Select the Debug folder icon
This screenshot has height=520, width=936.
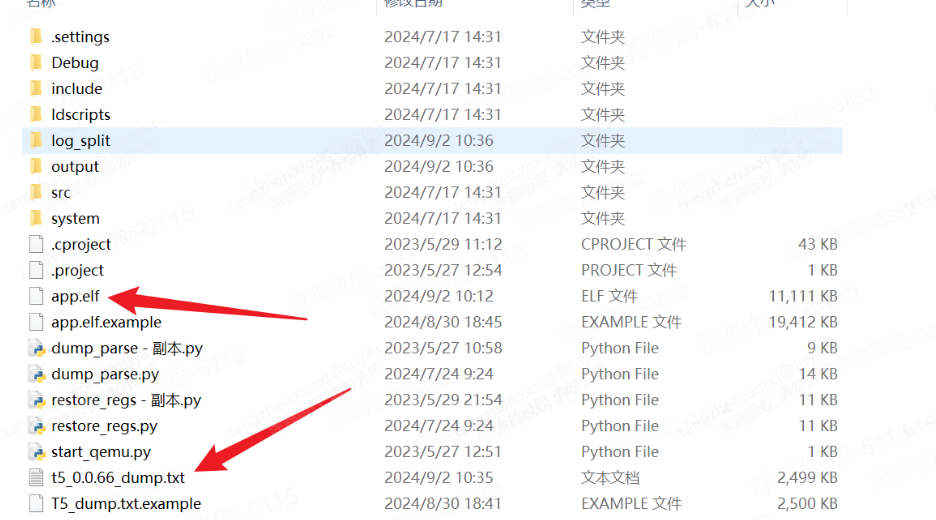(x=37, y=63)
